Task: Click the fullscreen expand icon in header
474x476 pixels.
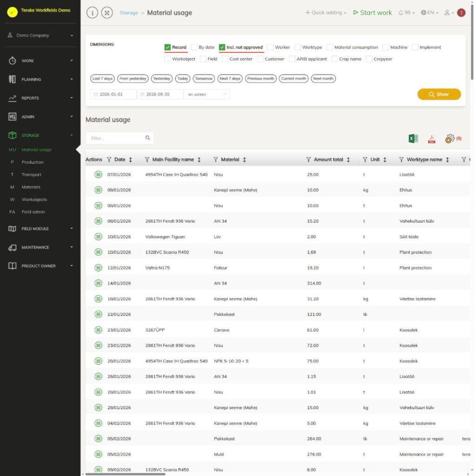Action: pos(107,13)
